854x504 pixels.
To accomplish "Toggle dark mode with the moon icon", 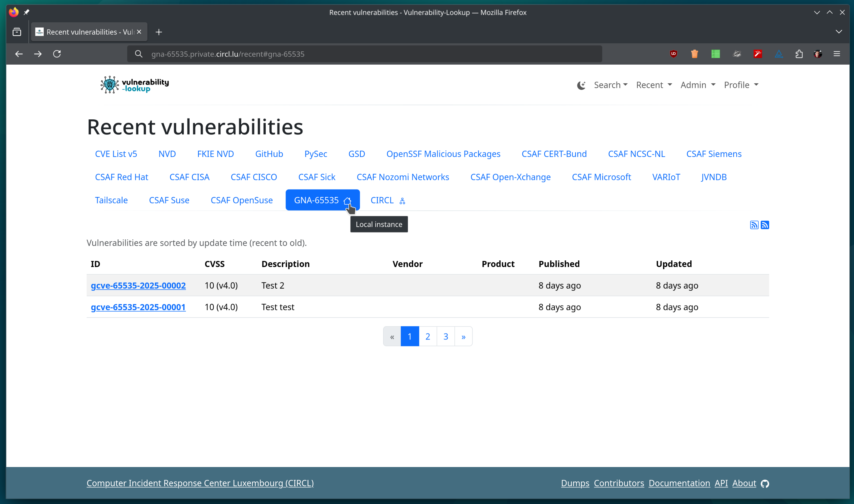I will (581, 85).
